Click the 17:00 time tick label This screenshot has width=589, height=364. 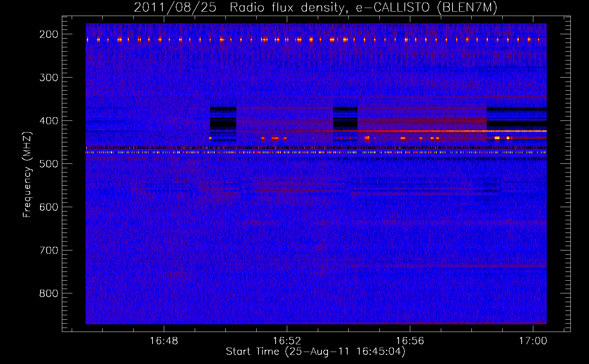(x=533, y=341)
